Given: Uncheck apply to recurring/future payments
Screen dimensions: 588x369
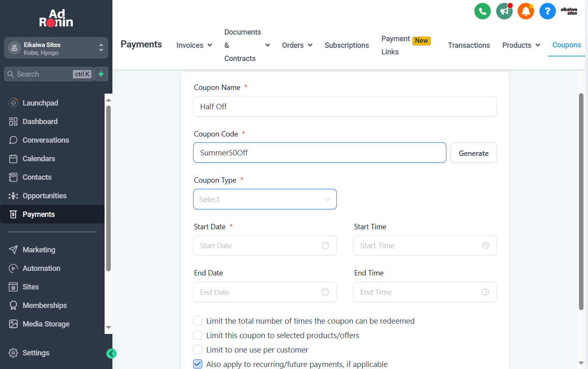Looking at the screenshot, I should pos(198,364).
